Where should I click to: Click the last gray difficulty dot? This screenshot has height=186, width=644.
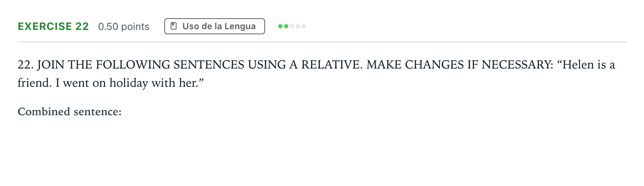(x=304, y=26)
